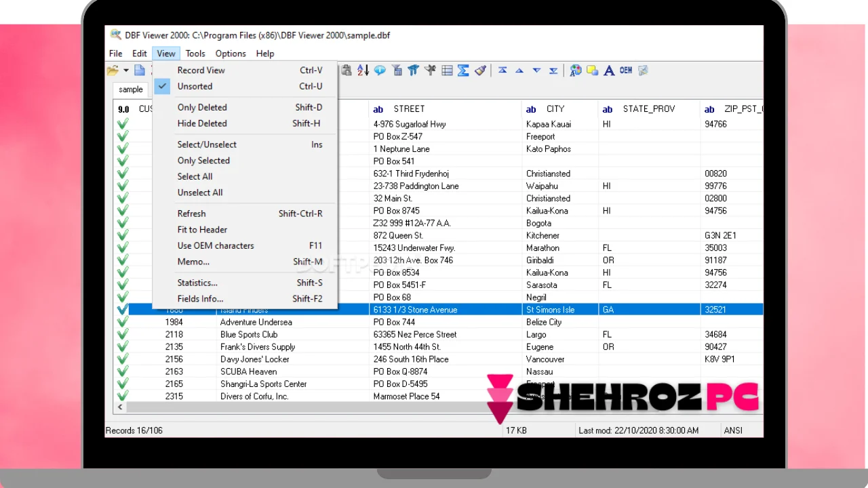The height and width of the screenshot is (488, 868).
Task: Choose Refresh from View menu
Action: pyautogui.click(x=245, y=213)
